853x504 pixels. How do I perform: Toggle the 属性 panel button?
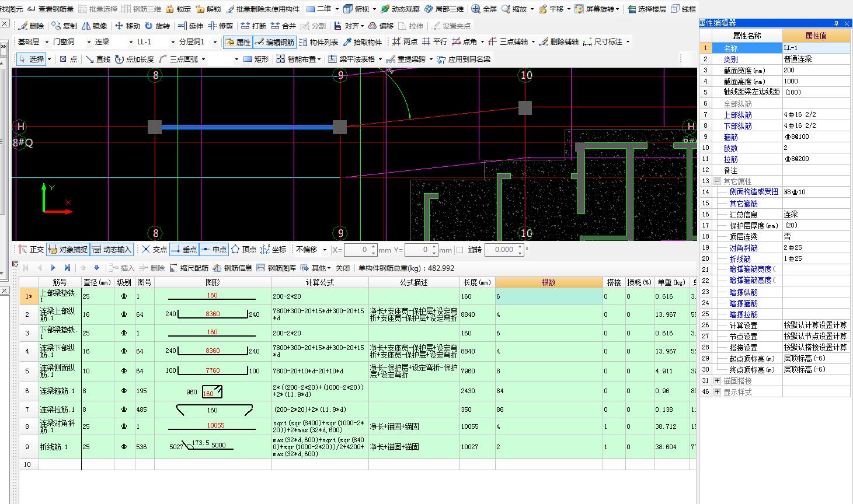coord(238,42)
